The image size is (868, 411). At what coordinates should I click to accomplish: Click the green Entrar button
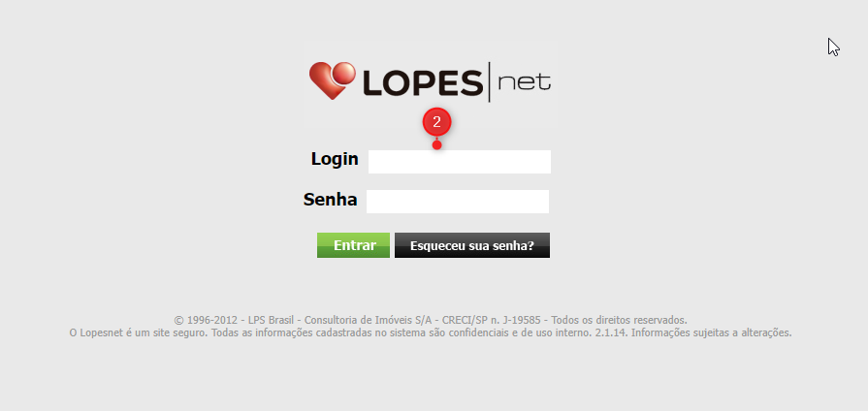pos(353,245)
